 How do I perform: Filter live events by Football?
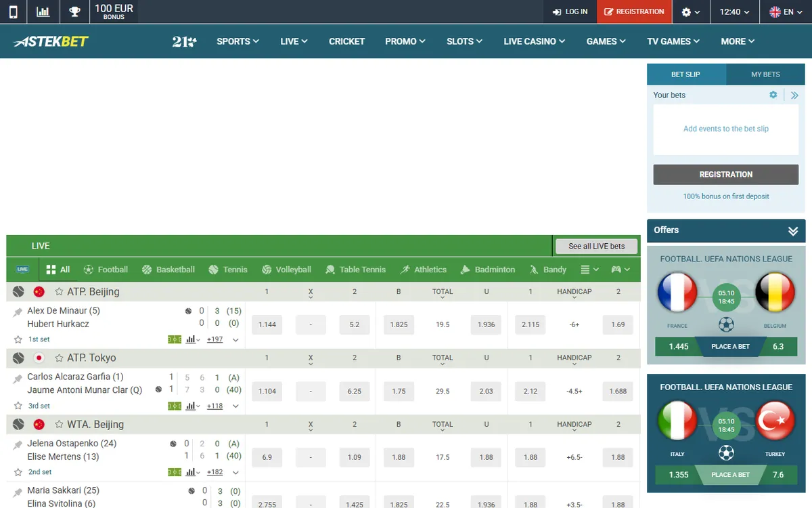click(x=106, y=270)
